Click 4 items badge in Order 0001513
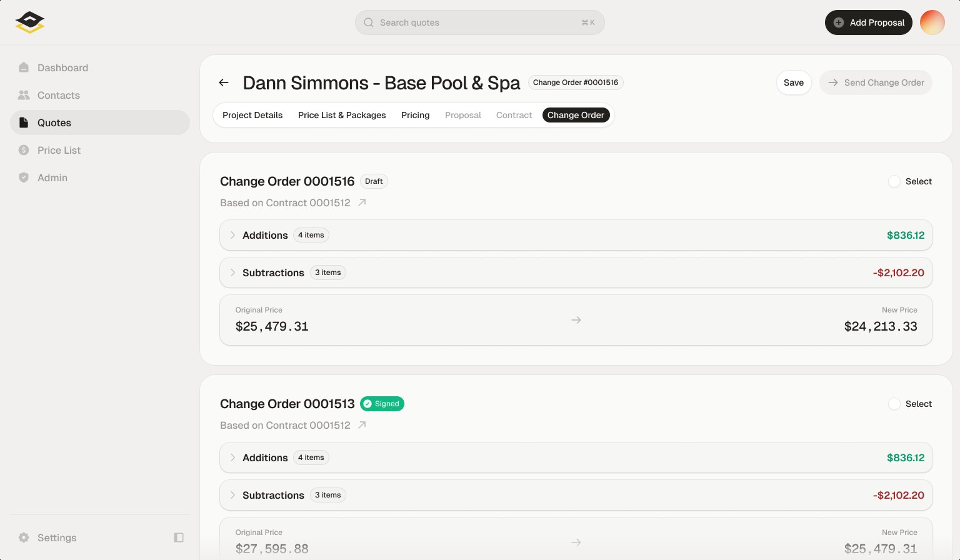Image resolution: width=960 pixels, height=560 pixels. coord(311,457)
